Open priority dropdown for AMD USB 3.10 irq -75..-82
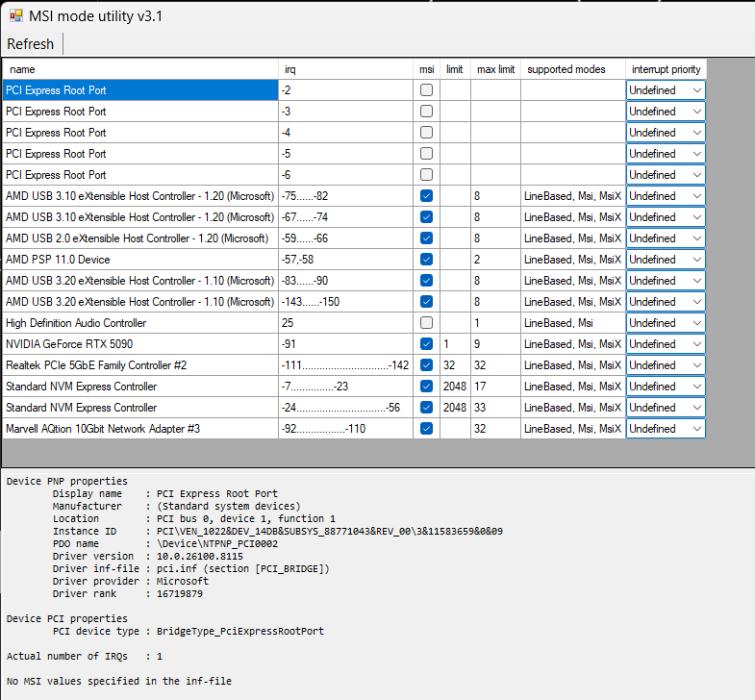Image resolution: width=755 pixels, height=700 pixels. click(666, 196)
